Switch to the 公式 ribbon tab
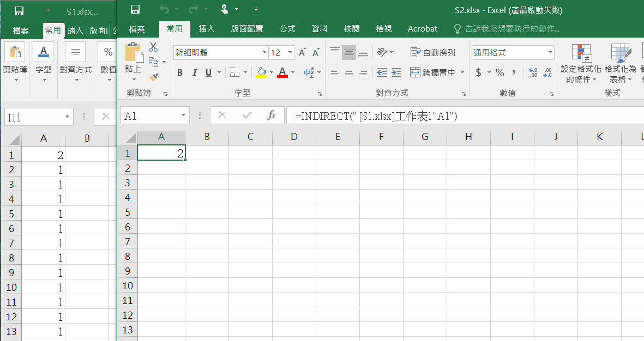 pyautogui.click(x=287, y=29)
